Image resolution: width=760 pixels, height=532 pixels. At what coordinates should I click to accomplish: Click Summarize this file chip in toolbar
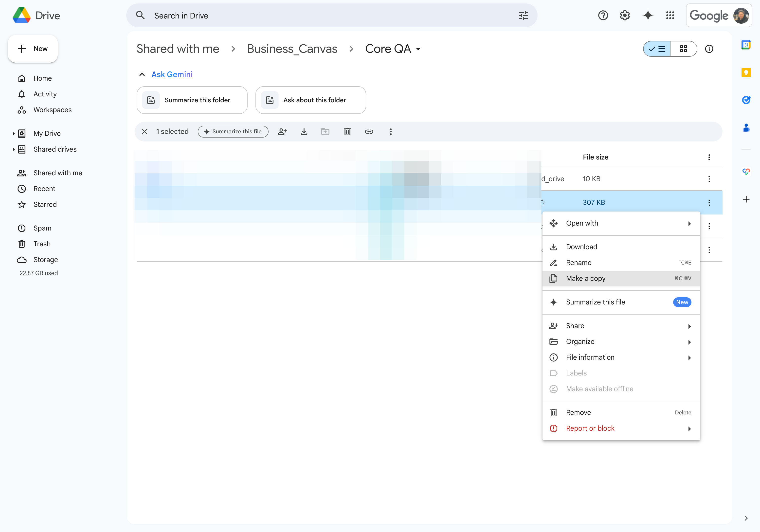233,132
